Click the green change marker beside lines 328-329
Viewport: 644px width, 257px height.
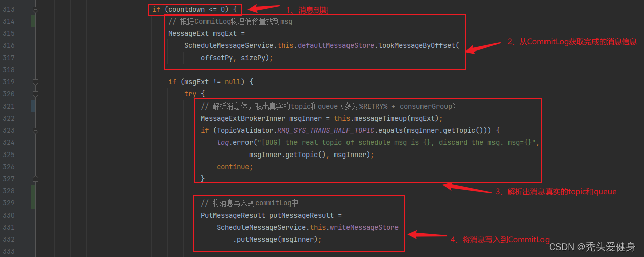pyautogui.click(x=33, y=197)
